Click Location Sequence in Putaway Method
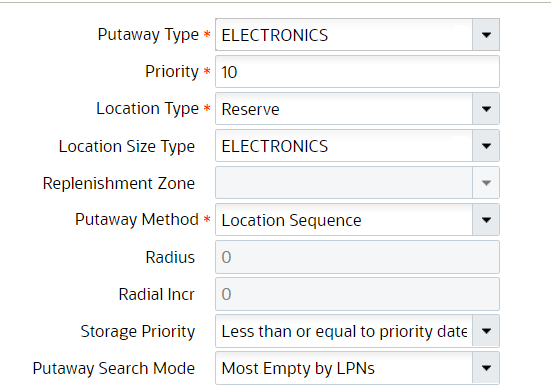 tap(292, 220)
